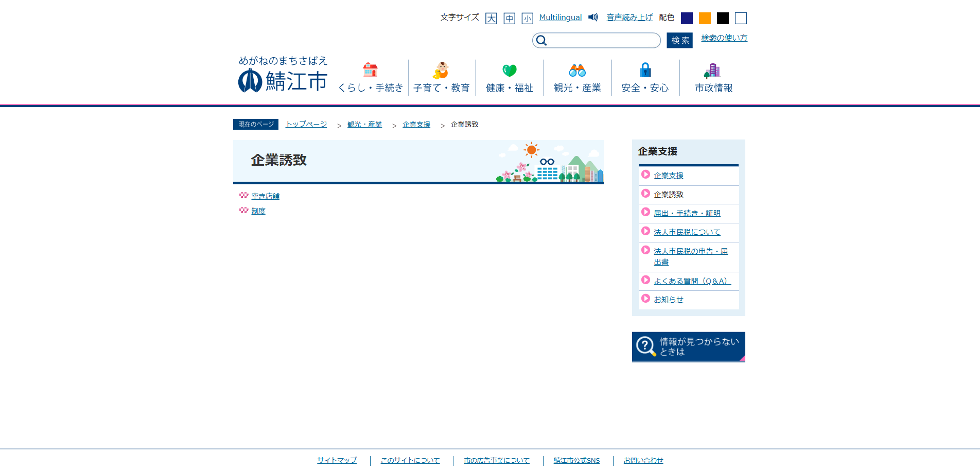Open the 空き店舗 link
The width and height of the screenshot is (980, 470).
pos(266,196)
